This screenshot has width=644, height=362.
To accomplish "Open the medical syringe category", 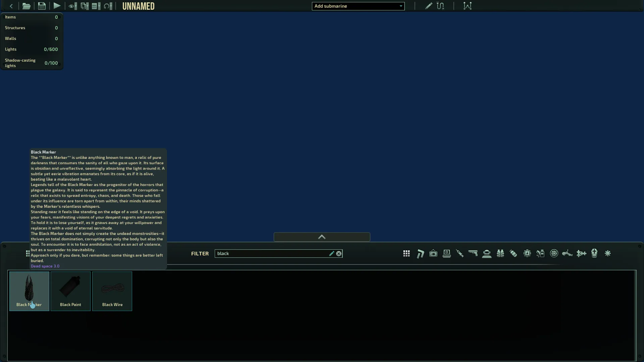I will click(x=460, y=254).
